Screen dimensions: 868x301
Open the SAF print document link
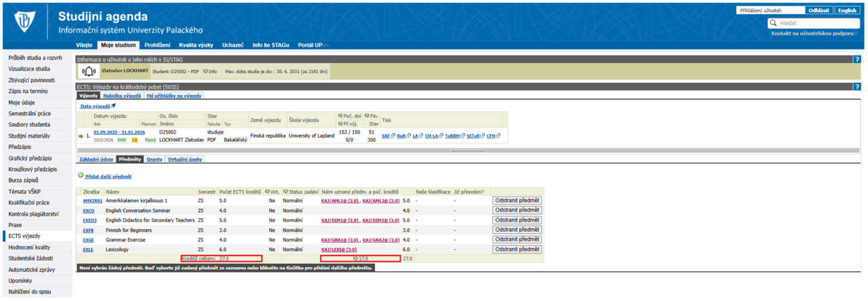point(387,136)
